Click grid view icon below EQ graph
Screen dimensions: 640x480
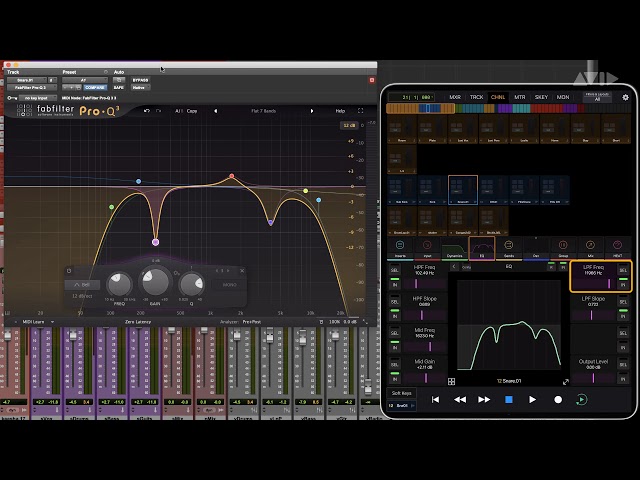point(451,382)
